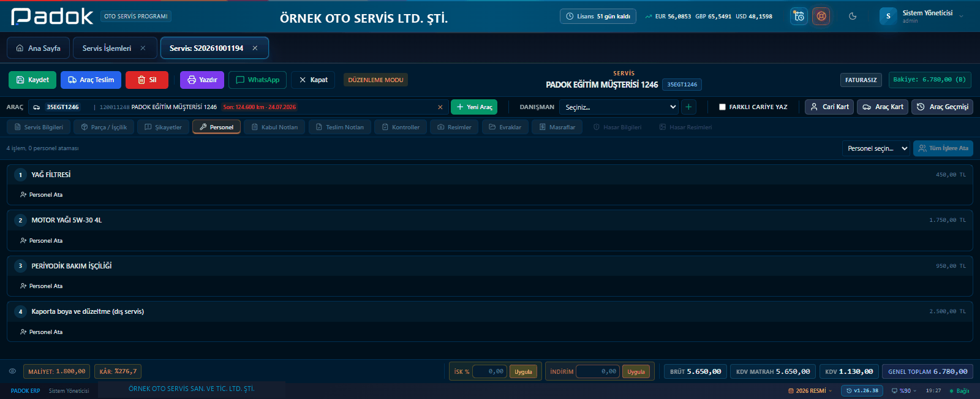The height and width of the screenshot is (399, 980).
Task: Open the Danışman dropdown
Action: pos(619,107)
